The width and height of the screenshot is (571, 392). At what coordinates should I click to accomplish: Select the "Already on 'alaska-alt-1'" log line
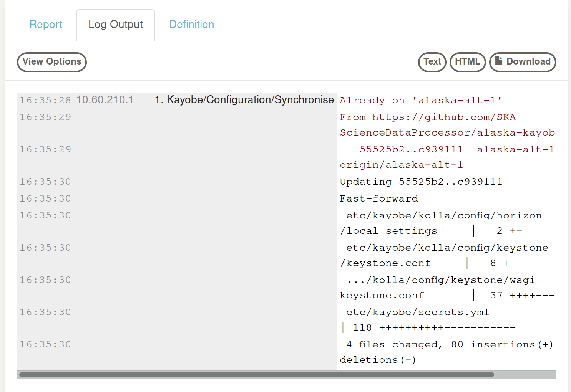(x=421, y=101)
